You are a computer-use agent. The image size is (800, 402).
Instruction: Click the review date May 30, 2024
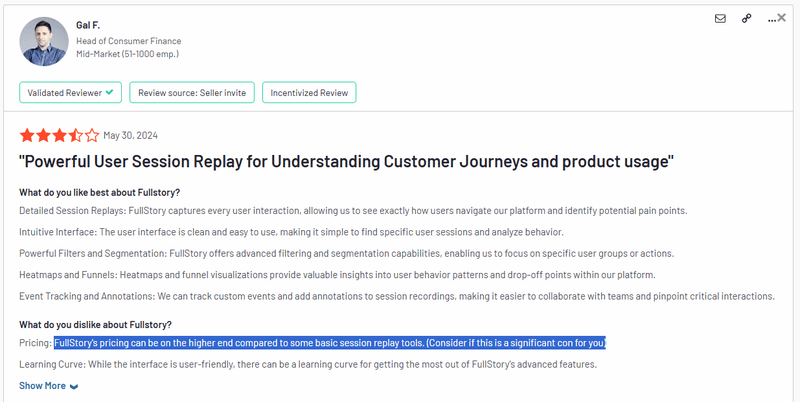pos(131,135)
